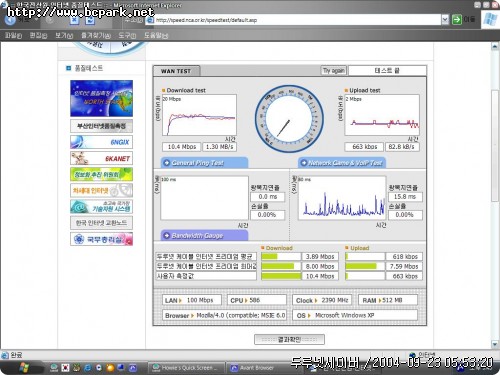Click the General Ping Test plus icon

click(x=167, y=163)
